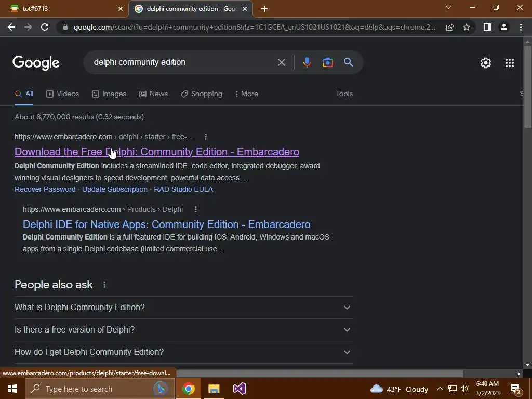Open the Windows Start menu
Image resolution: width=532 pixels, height=399 pixels.
(x=12, y=389)
